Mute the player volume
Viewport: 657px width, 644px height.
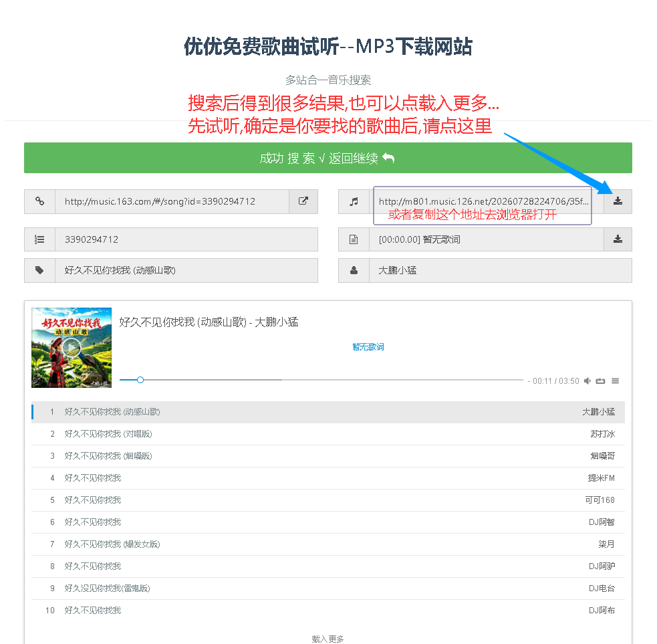587,381
